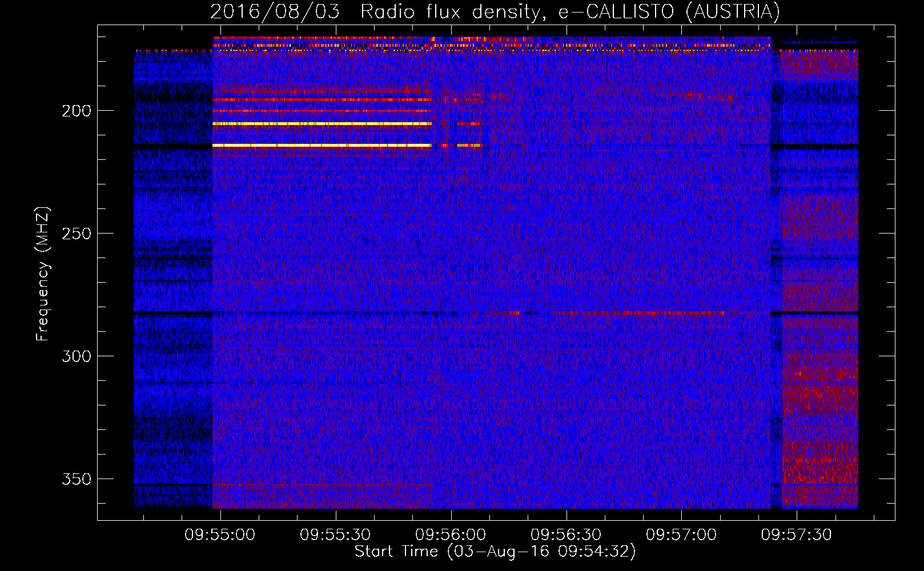Click the 09:55:00 time tick label

[x=220, y=535]
